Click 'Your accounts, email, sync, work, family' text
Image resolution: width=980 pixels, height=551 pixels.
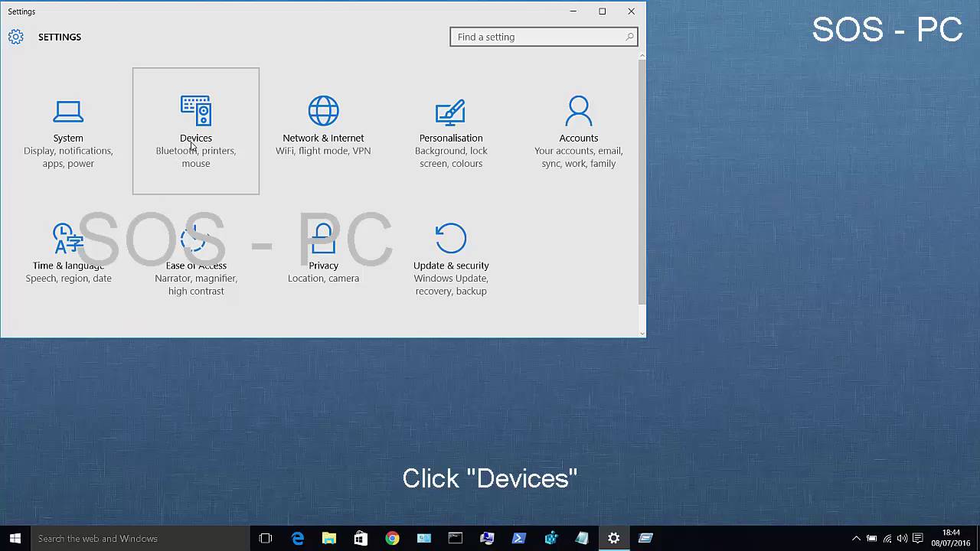tap(579, 157)
